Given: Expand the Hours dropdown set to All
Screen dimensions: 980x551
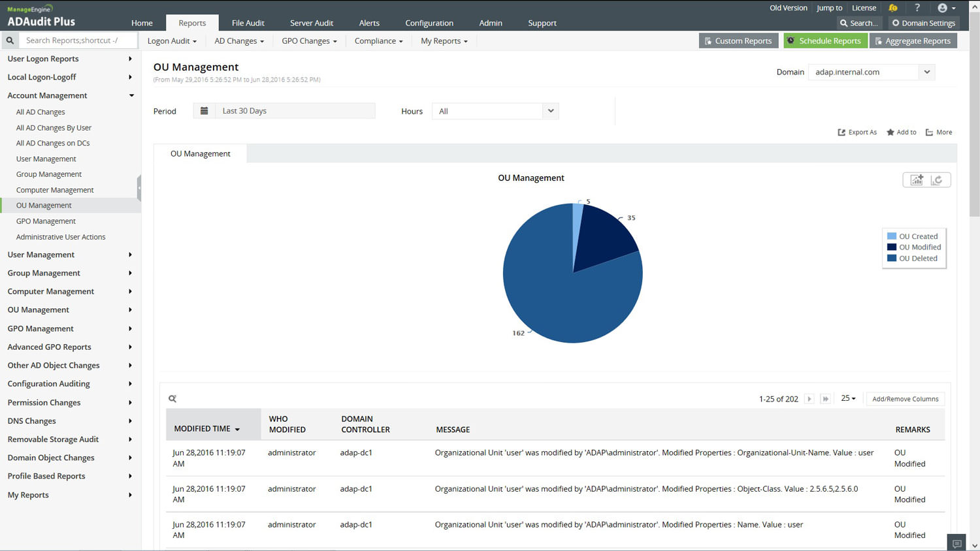Looking at the screenshot, I should tap(550, 111).
